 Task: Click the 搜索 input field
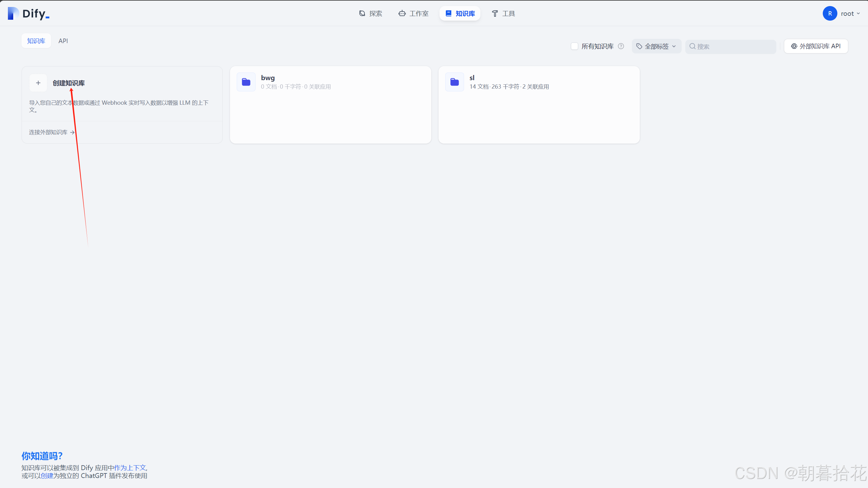click(x=734, y=46)
